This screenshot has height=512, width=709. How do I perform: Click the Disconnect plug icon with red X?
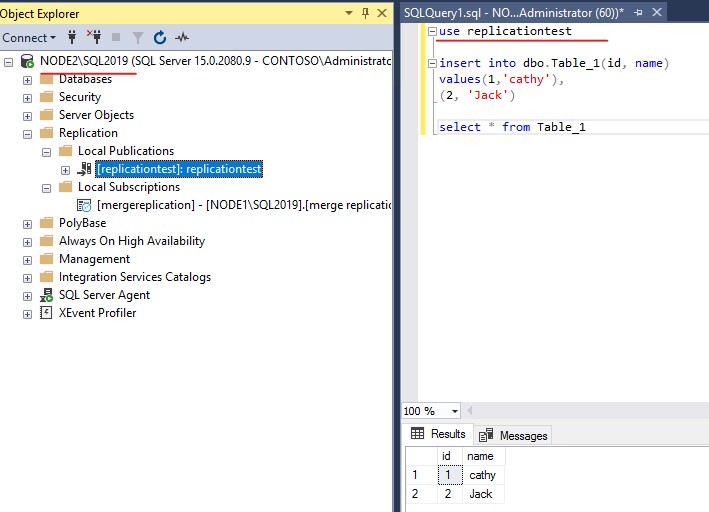94,37
